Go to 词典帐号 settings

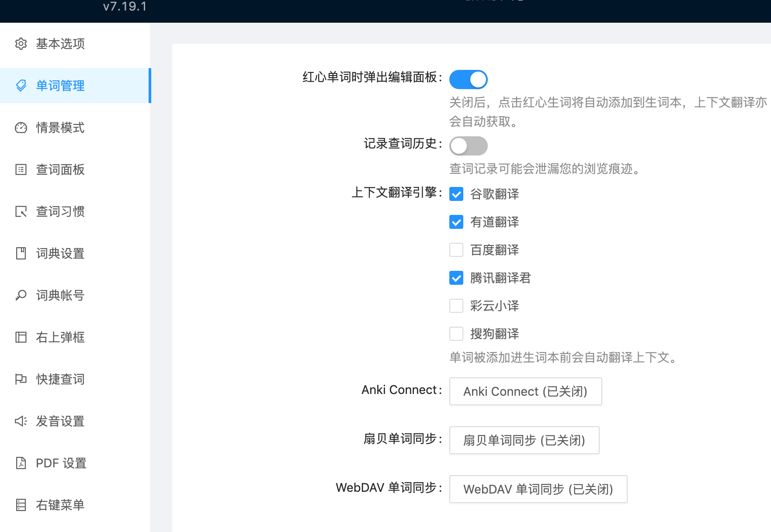pyautogui.click(x=75, y=295)
